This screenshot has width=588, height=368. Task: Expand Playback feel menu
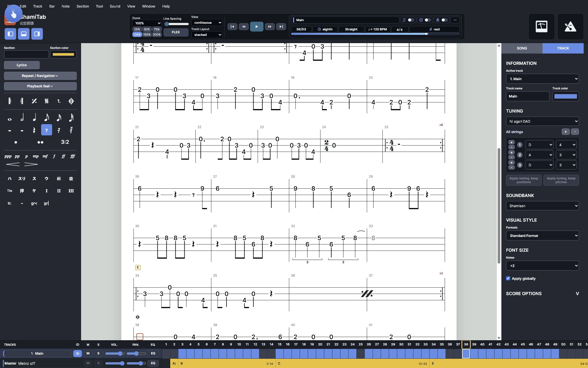(x=40, y=86)
